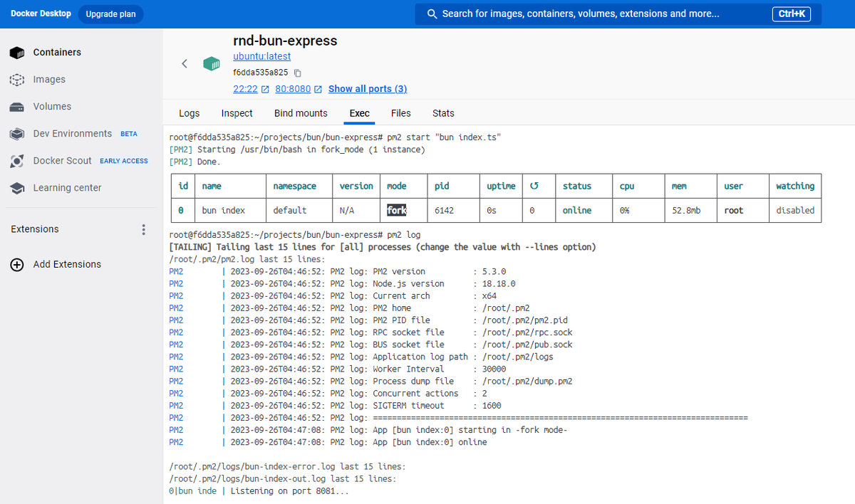Open the Extensions three-dot menu
The height and width of the screenshot is (504, 855).
[143, 229]
